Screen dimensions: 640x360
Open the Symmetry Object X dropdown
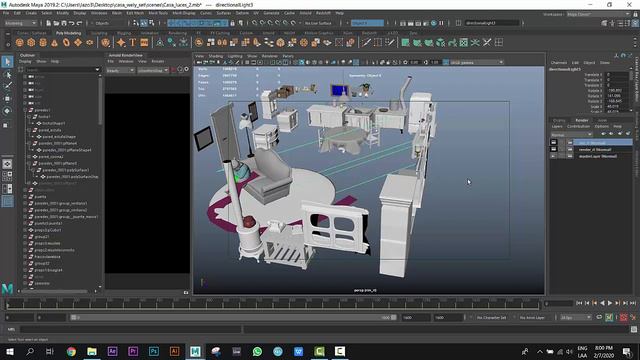pos(367,23)
